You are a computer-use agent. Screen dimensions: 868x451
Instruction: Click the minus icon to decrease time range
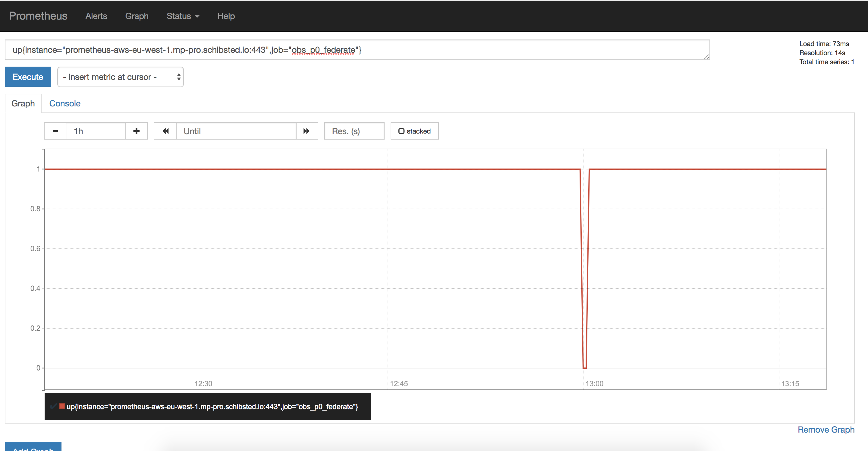55,131
